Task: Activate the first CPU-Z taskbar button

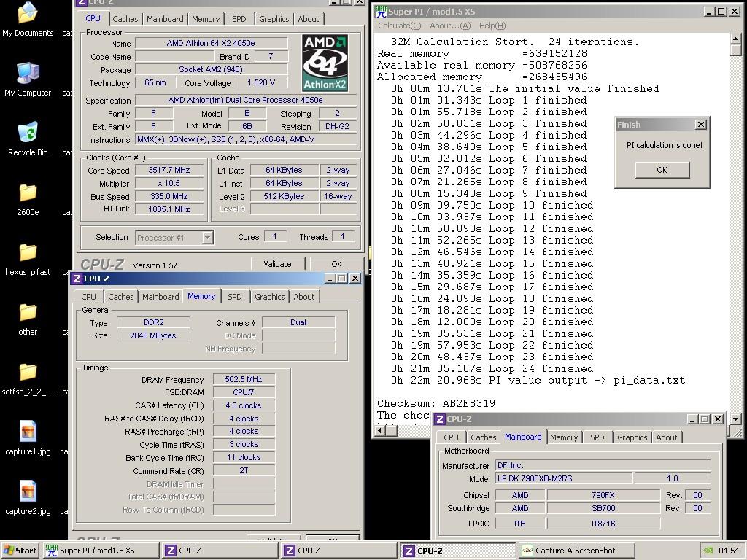Action: point(220,551)
